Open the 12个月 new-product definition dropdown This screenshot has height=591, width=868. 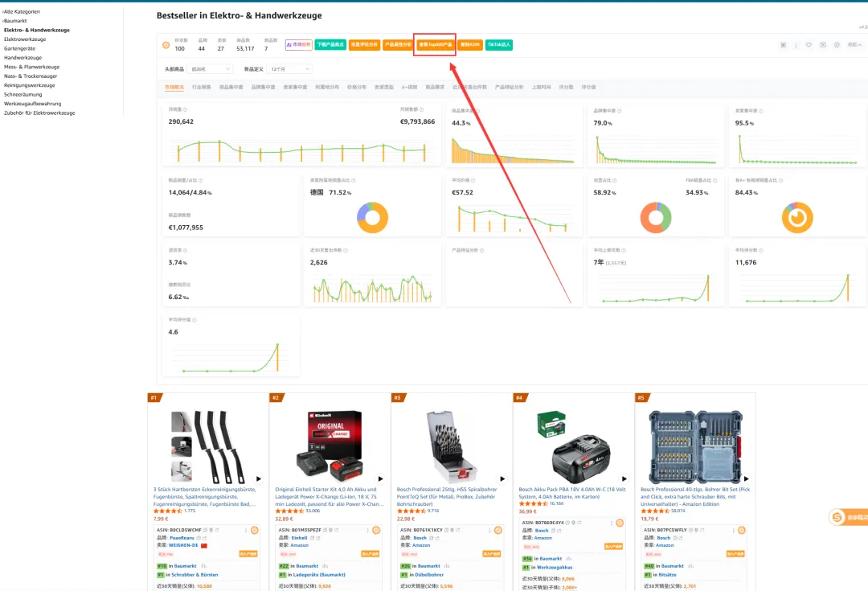289,69
